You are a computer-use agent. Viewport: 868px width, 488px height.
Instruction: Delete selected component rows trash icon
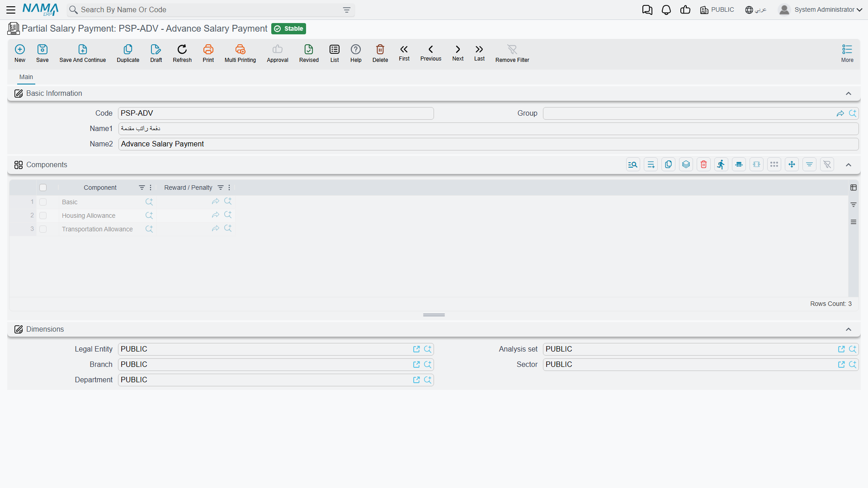(x=704, y=164)
